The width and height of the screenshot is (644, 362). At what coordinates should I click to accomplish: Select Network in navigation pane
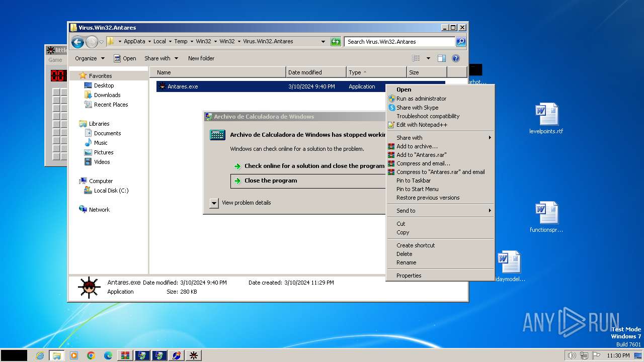(x=99, y=210)
